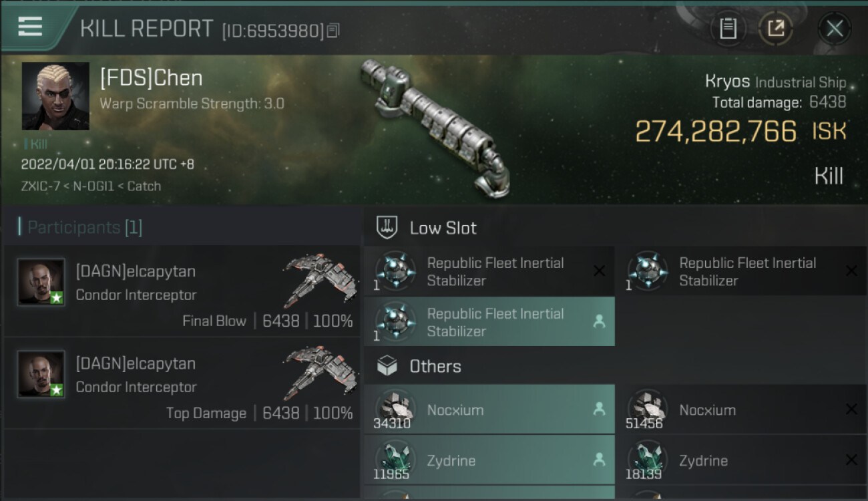
Task: Click the [FDS]Chen victim name
Action: 151,78
